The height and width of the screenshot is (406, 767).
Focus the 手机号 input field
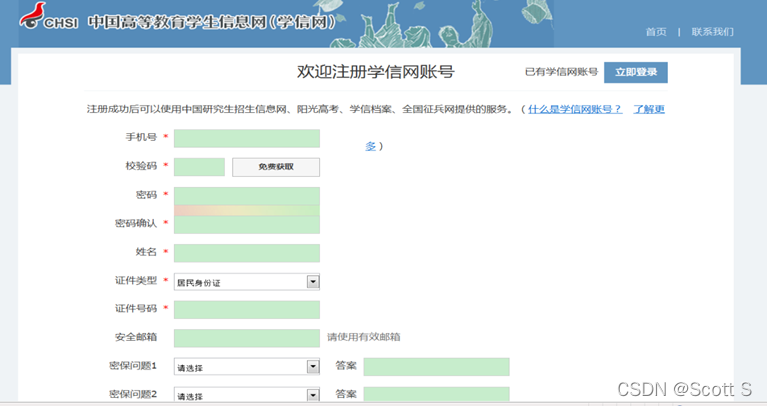click(x=247, y=138)
